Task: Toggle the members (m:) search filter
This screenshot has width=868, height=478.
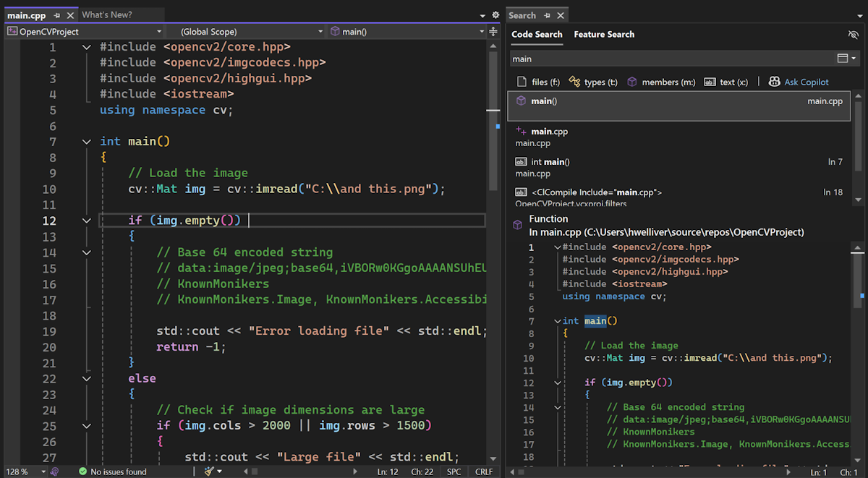Action: [660, 82]
